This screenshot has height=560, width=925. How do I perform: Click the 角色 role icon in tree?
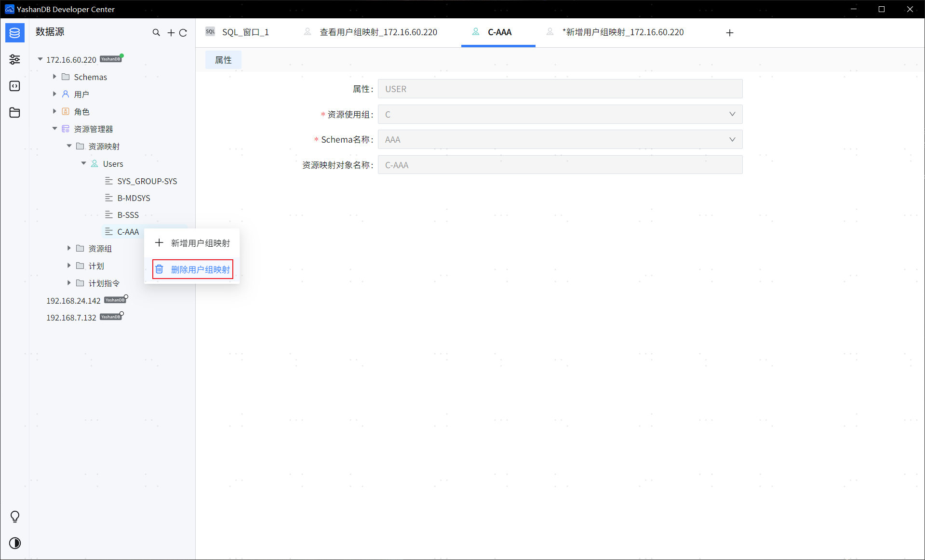click(x=66, y=111)
